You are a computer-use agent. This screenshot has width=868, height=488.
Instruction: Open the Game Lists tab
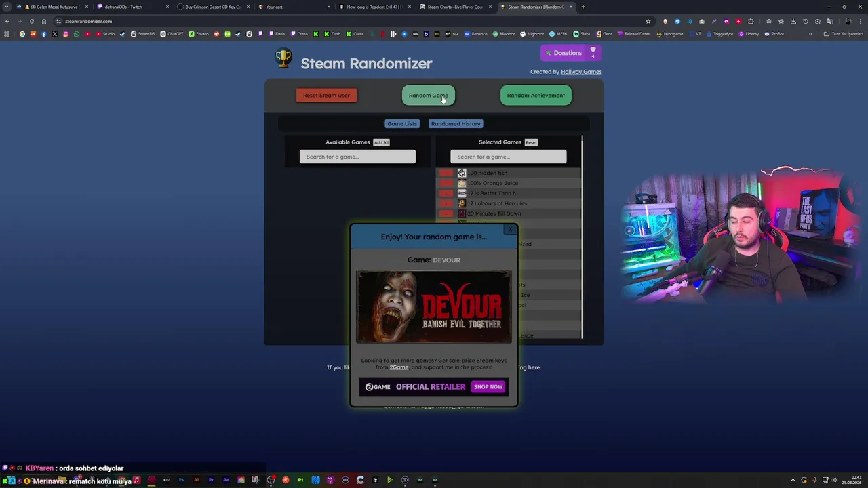[x=402, y=124]
